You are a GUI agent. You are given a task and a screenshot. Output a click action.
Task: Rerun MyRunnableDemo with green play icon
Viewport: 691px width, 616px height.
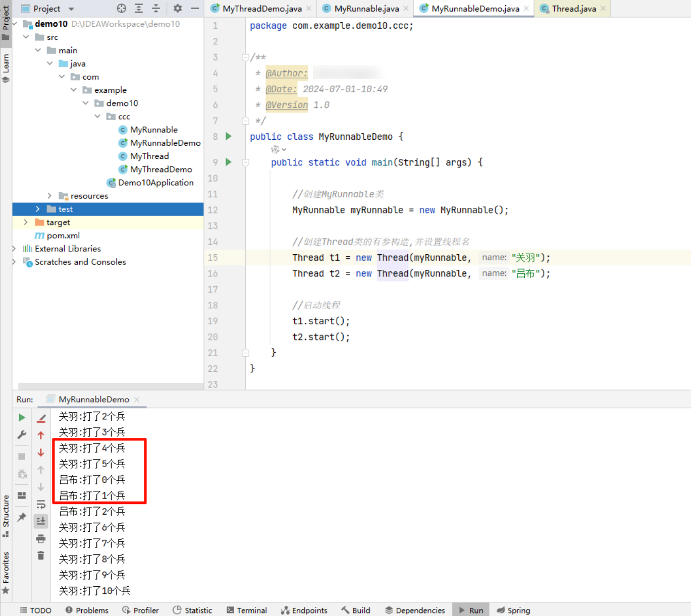(22, 418)
